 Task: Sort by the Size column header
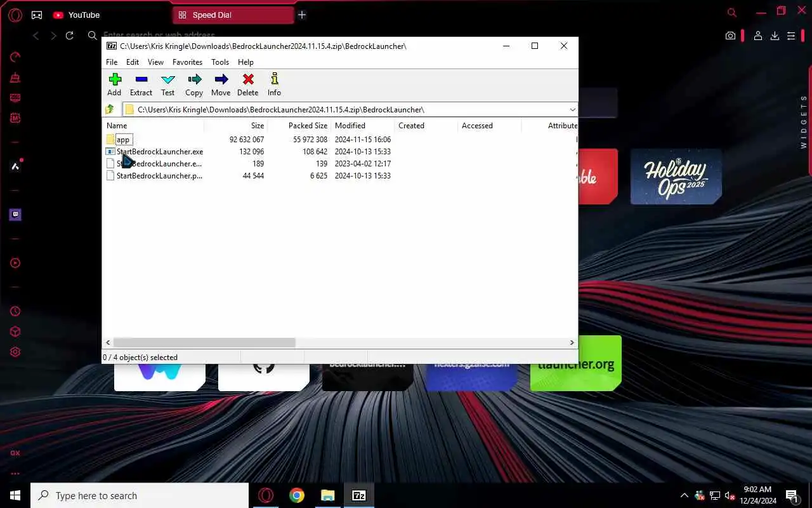[x=236, y=126]
